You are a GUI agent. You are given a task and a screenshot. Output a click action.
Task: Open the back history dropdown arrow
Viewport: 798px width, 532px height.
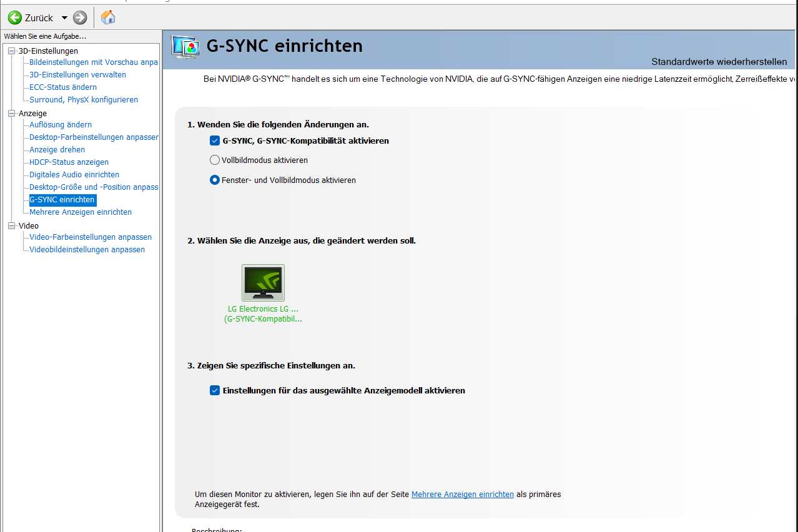click(x=64, y=18)
